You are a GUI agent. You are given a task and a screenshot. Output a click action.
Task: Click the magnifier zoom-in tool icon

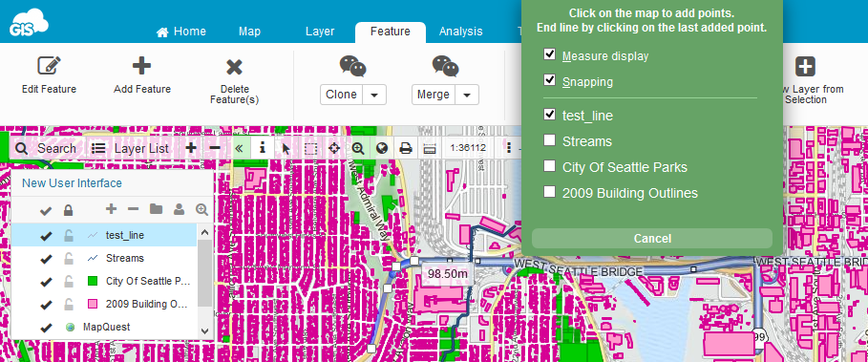(x=357, y=148)
